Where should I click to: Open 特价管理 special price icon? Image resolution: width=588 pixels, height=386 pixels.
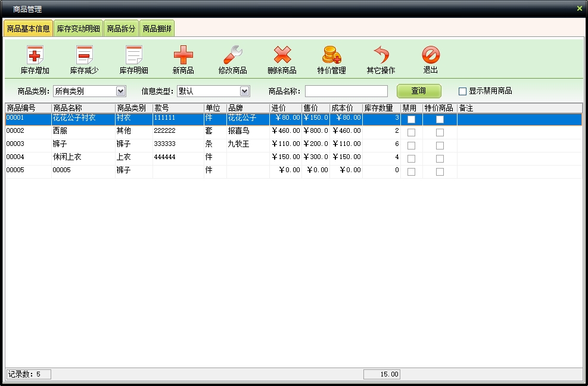coord(331,55)
